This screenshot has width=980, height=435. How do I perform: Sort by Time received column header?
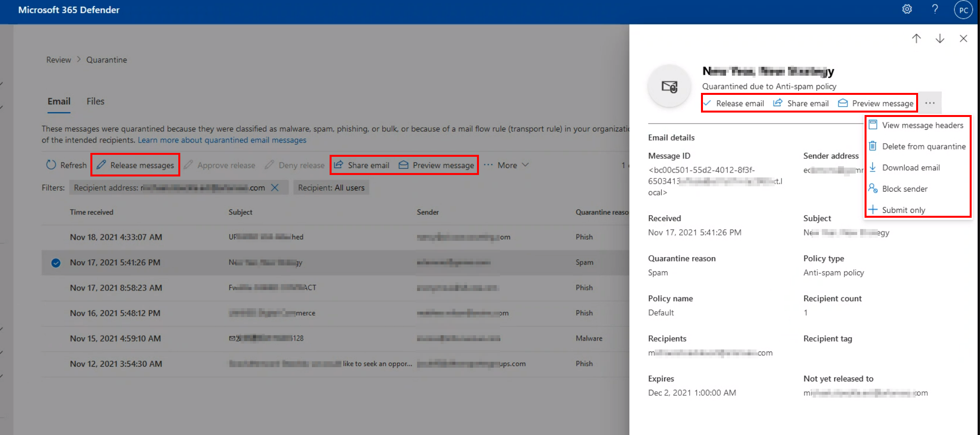91,212
